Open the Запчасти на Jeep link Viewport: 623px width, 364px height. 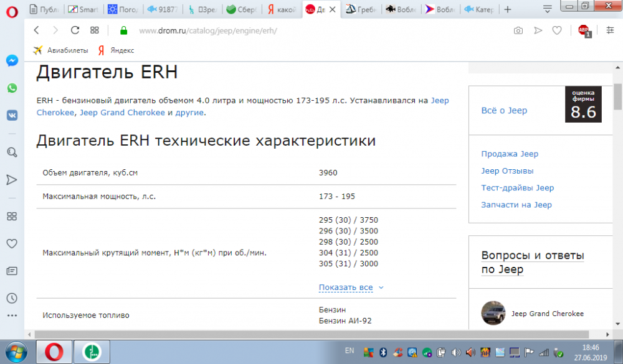coord(516,205)
